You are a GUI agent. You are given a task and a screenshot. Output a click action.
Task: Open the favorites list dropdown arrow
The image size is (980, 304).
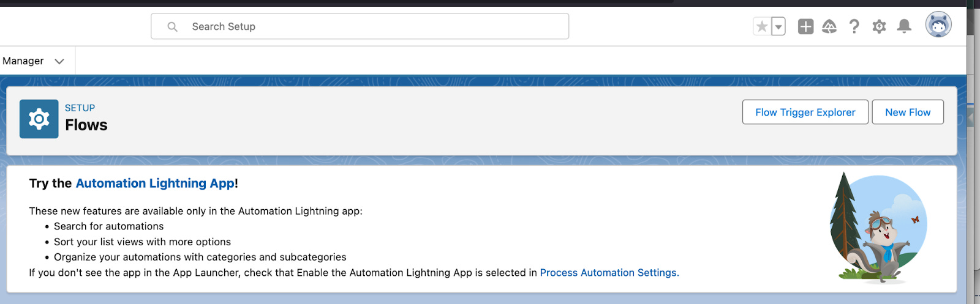coord(778,26)
